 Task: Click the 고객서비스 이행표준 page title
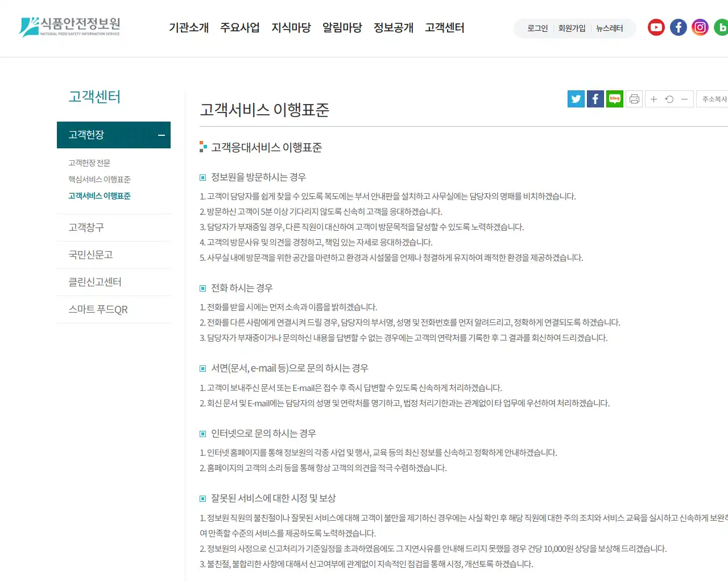coord(264,110)
